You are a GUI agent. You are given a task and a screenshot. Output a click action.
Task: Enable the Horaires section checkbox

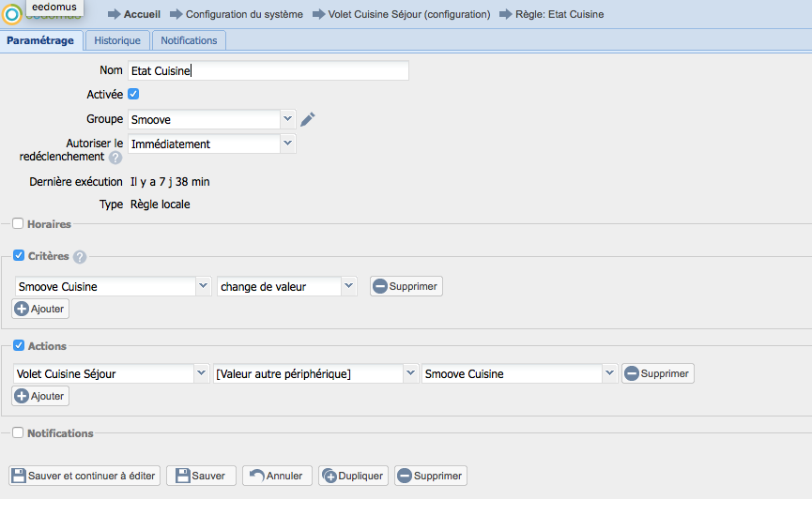(x=18, y=223)
